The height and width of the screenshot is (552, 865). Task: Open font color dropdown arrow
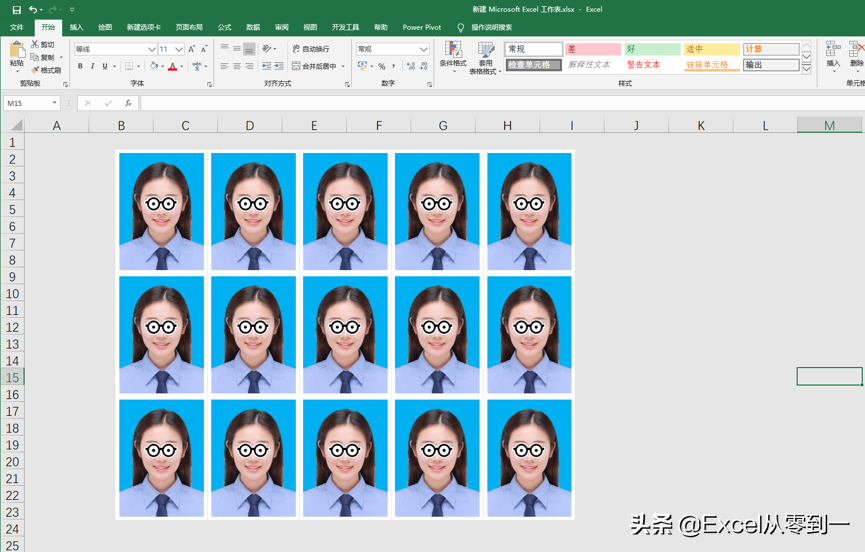pyautogui.click(x=181, y=66)
